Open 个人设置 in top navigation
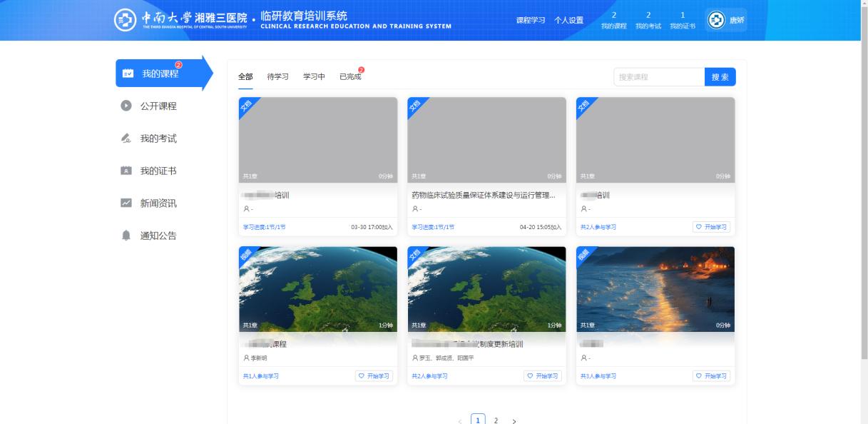Screen dimensions: 868x424 point(569,20)
